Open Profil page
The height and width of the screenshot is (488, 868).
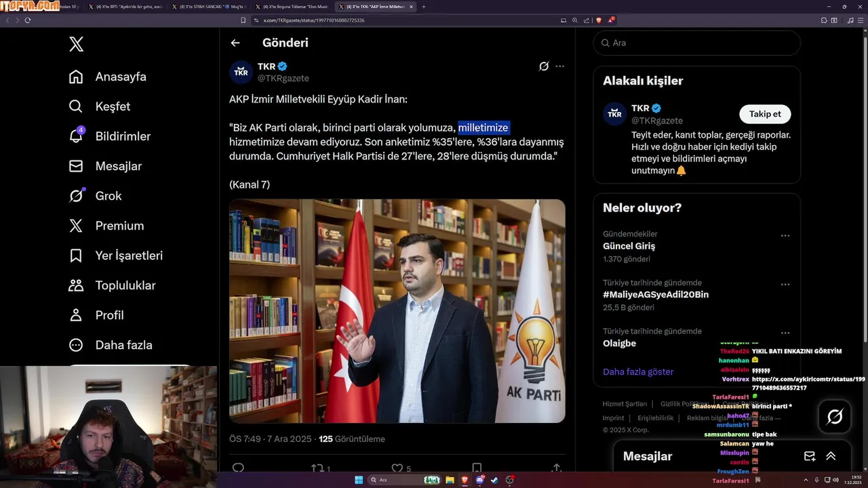pyautogui.click(x=96, y=315)
